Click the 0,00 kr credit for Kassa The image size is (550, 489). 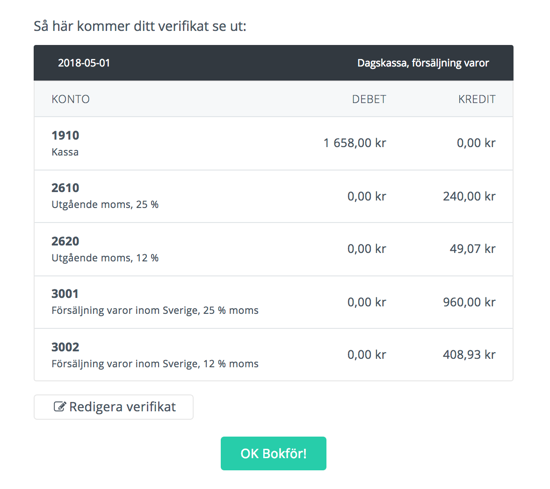[x=476, y=143]
